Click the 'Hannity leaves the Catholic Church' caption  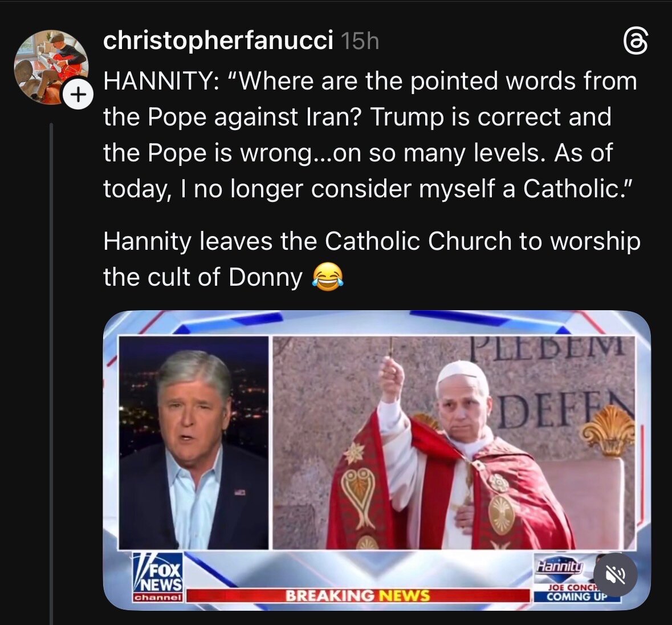point(371,259)
